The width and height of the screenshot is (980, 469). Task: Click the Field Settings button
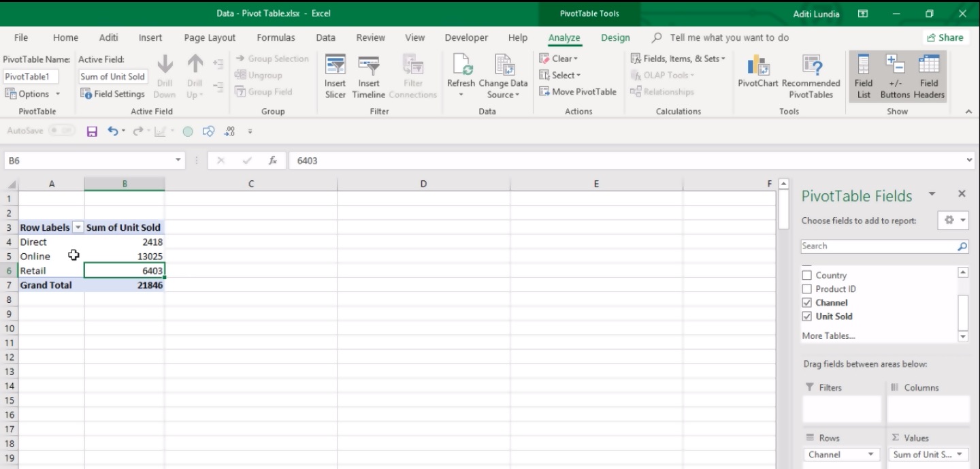tap(113, 94)
